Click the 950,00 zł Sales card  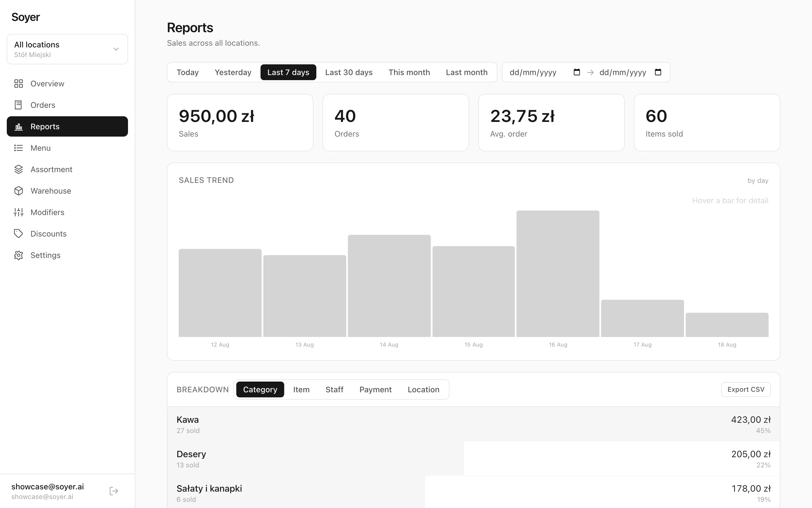tap(240, 123)
